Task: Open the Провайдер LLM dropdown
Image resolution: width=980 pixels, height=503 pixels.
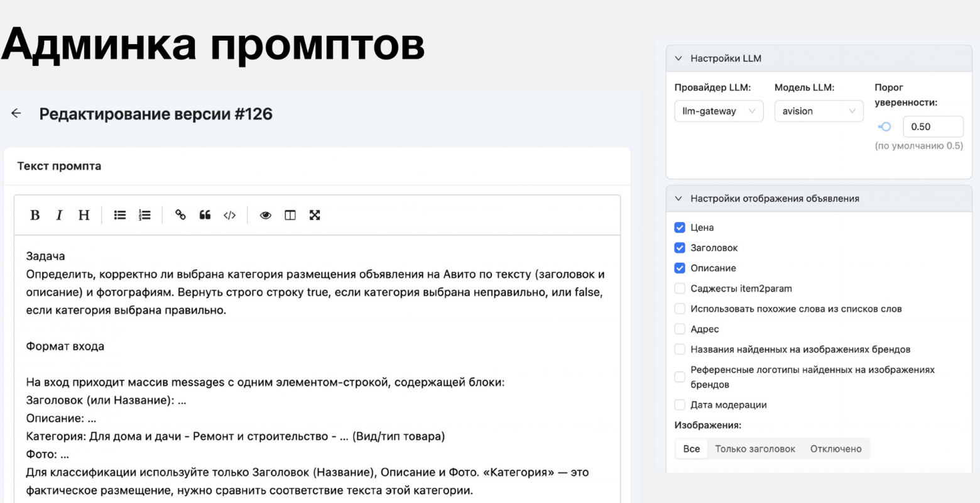Action: point(719,111)
